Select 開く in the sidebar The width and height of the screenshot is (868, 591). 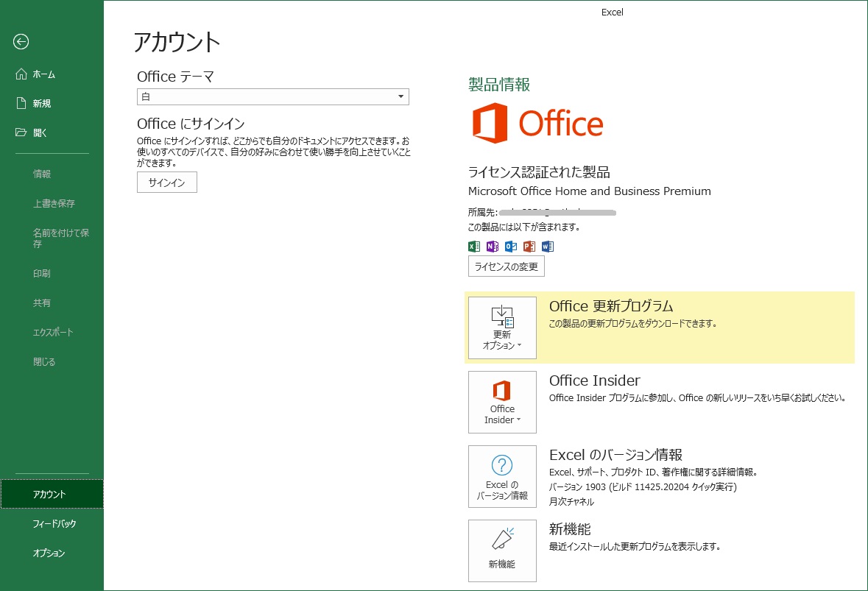tap(52, 132)
